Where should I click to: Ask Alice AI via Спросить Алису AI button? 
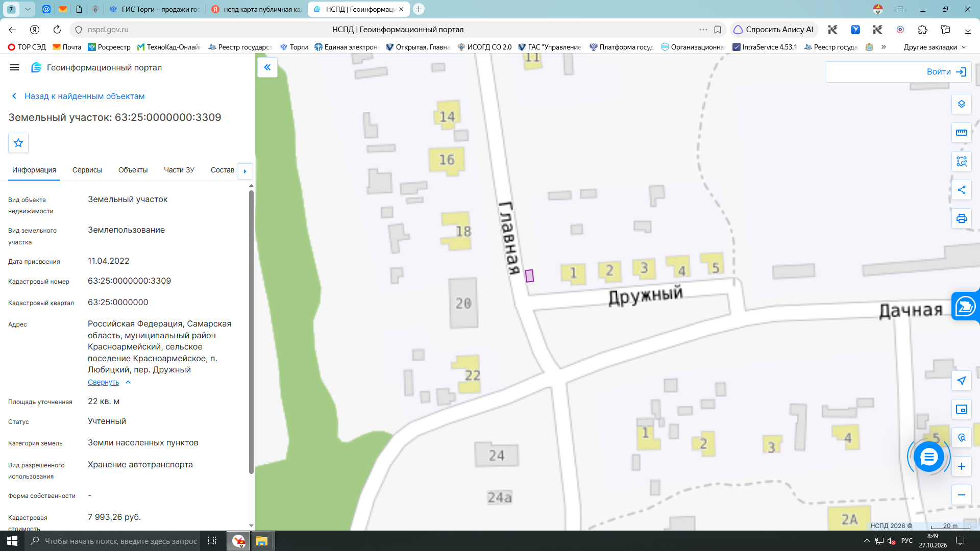tap(774, 30)
